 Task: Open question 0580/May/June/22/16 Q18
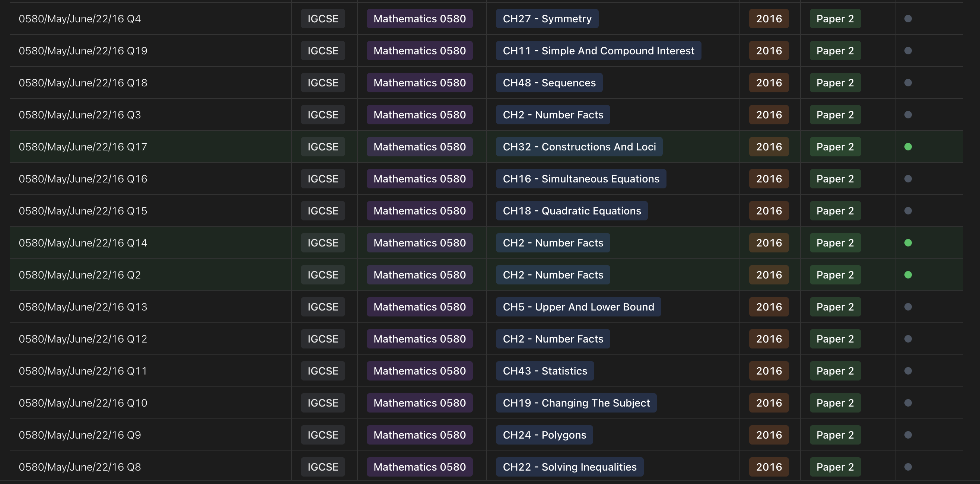point(83,82)
